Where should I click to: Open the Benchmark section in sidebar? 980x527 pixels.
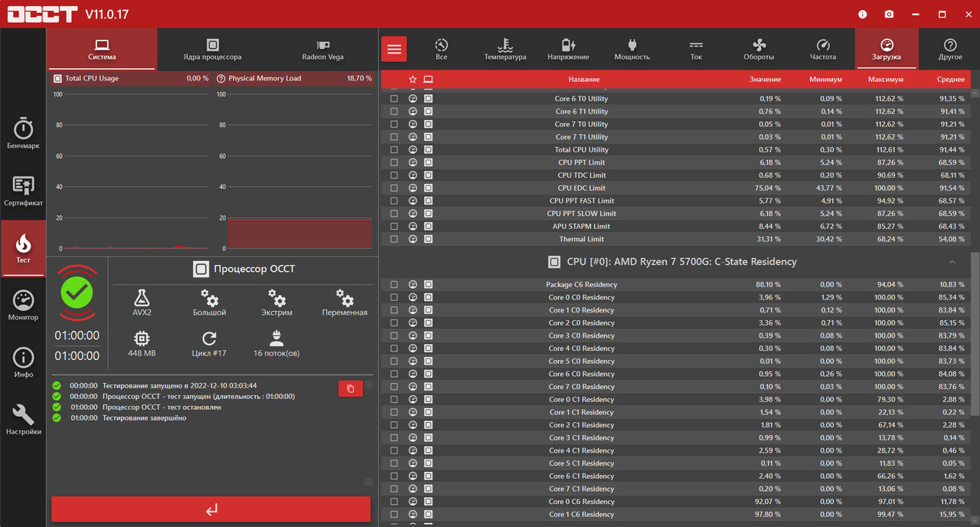point(23,133)
